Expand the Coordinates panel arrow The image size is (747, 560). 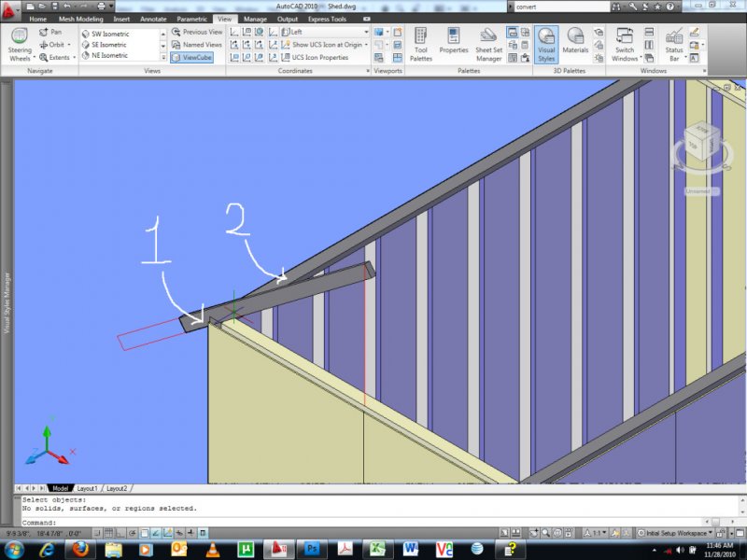pos(368,71)
